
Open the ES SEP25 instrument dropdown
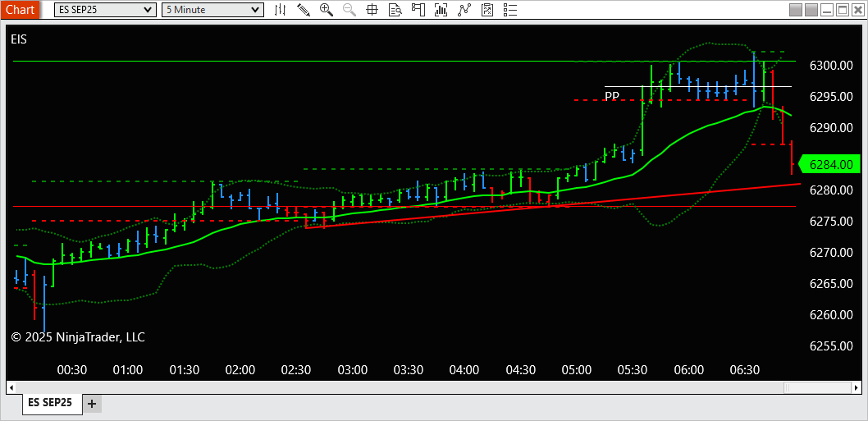105,9
